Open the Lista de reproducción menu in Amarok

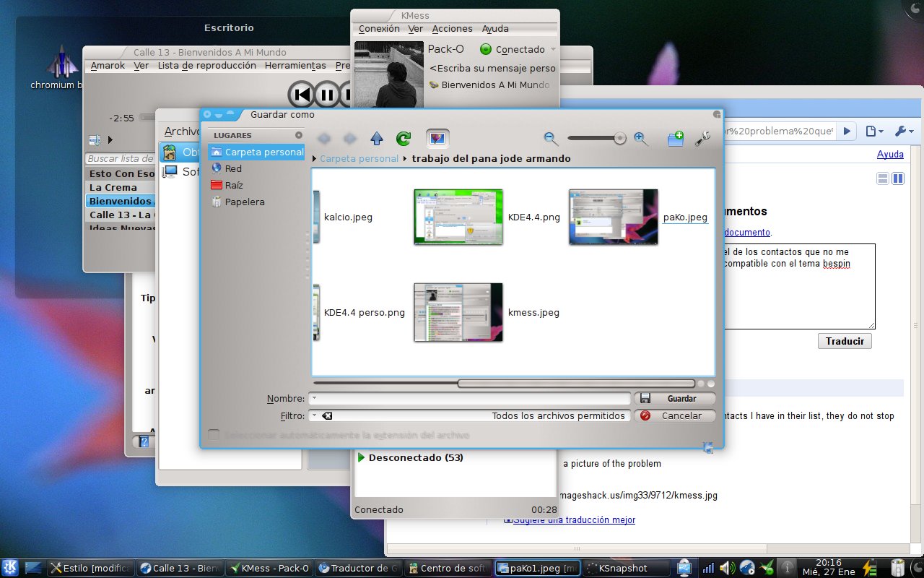click(207, 65)
